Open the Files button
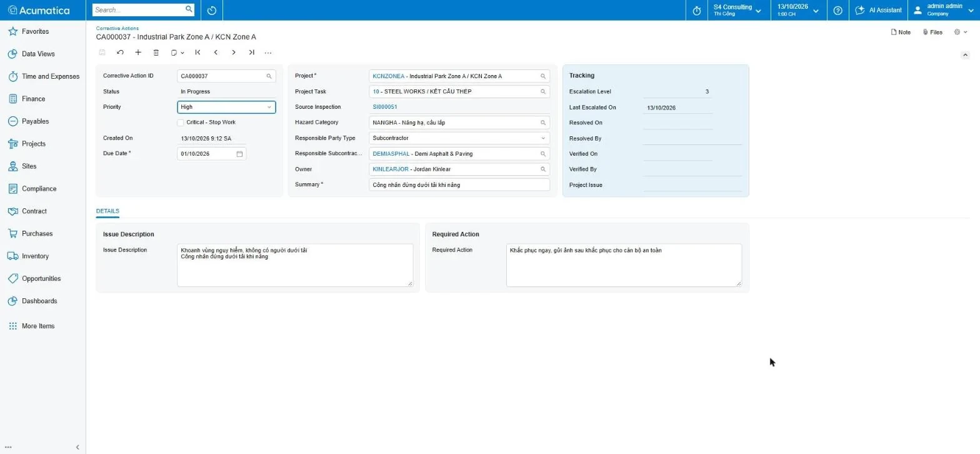Screen dimensions: 980x454 click(932, 32)
